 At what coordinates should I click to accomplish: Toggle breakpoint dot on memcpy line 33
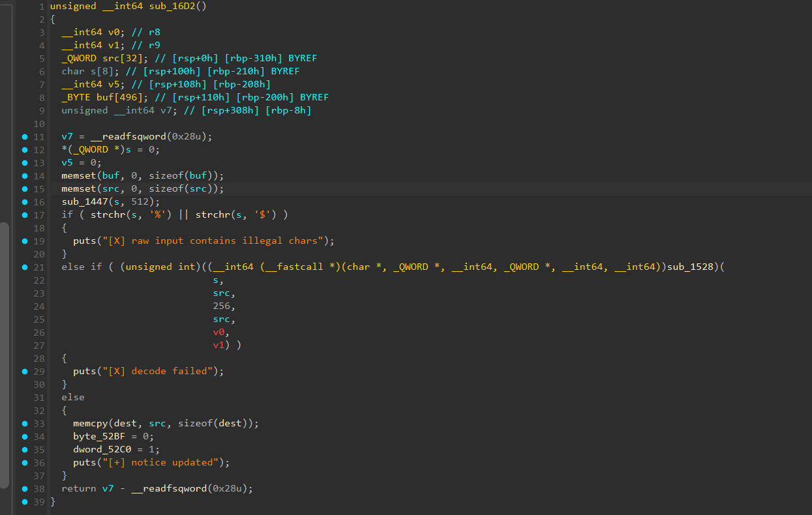25,424
